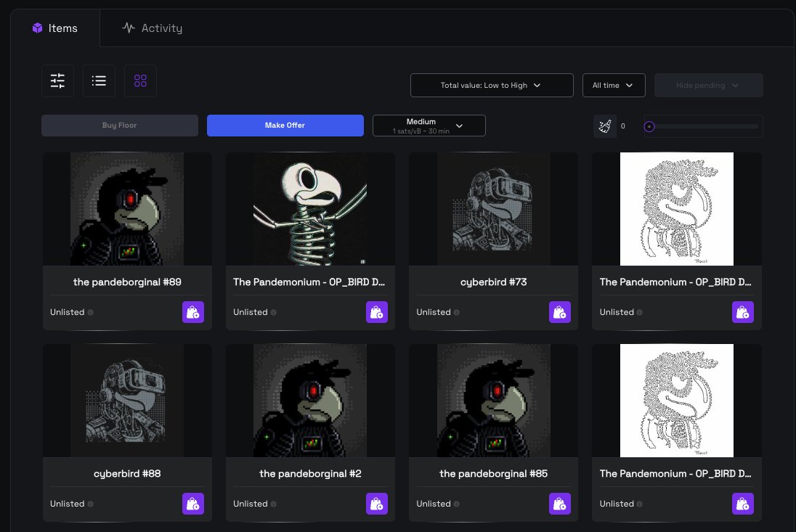Click the sweep count field showing 0
This screenshot has width=796, height=532.
623,126
